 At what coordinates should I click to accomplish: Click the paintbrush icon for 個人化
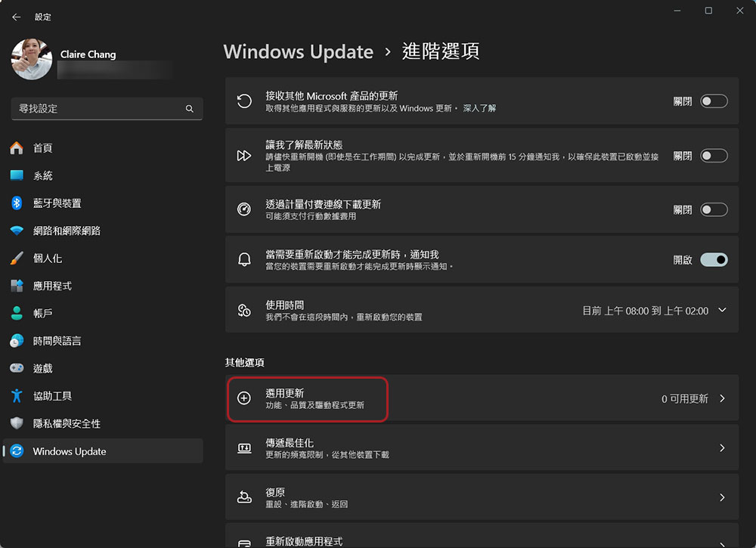point(17,259)
